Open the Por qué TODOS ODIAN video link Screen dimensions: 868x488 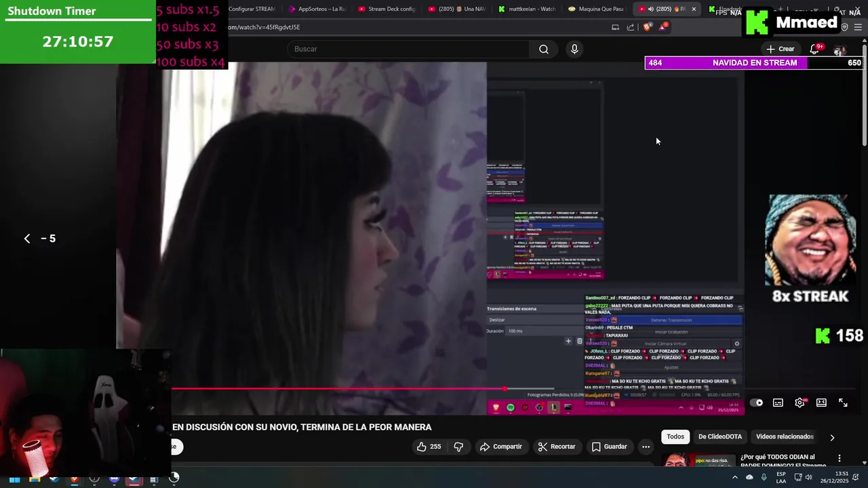tap(782, 460)
